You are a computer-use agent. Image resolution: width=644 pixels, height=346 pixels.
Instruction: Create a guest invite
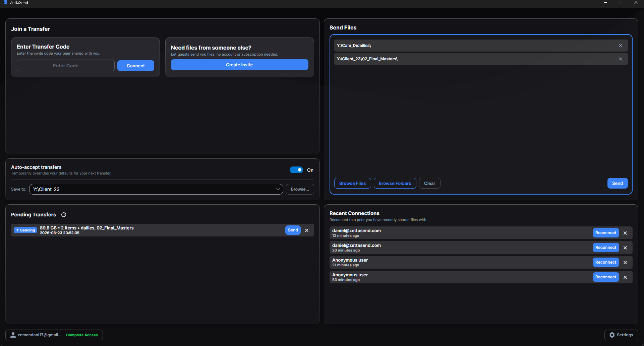point(240,65)
